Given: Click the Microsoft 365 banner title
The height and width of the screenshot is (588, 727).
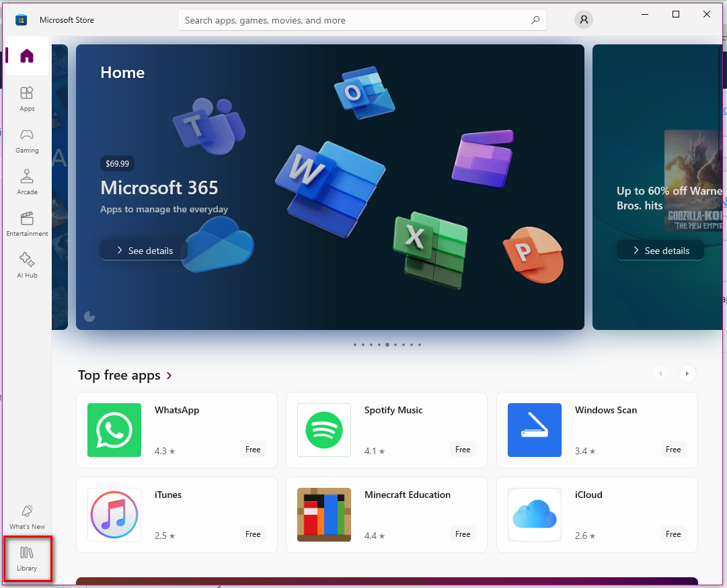Looking at the screenshot, I should click(x=159, y=187).
